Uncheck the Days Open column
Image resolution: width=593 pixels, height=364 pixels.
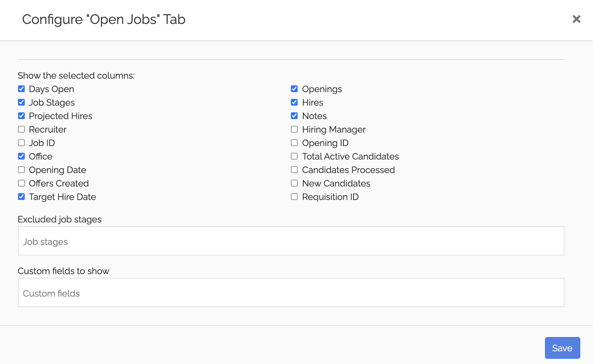[21, 89]
